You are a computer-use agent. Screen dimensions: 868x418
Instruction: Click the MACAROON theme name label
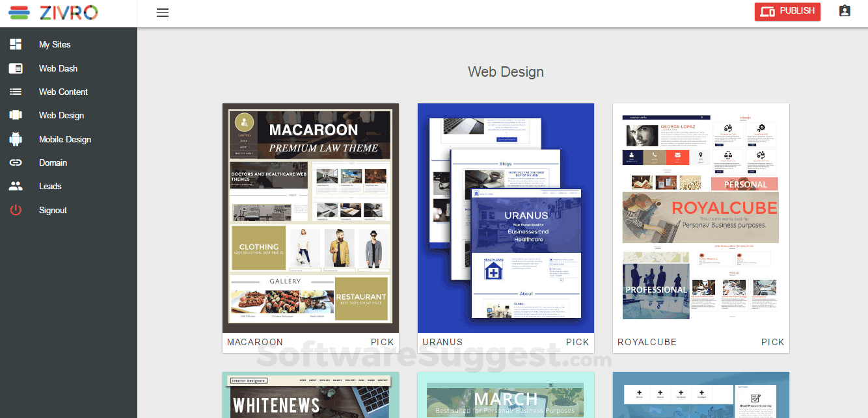point(255,342)
